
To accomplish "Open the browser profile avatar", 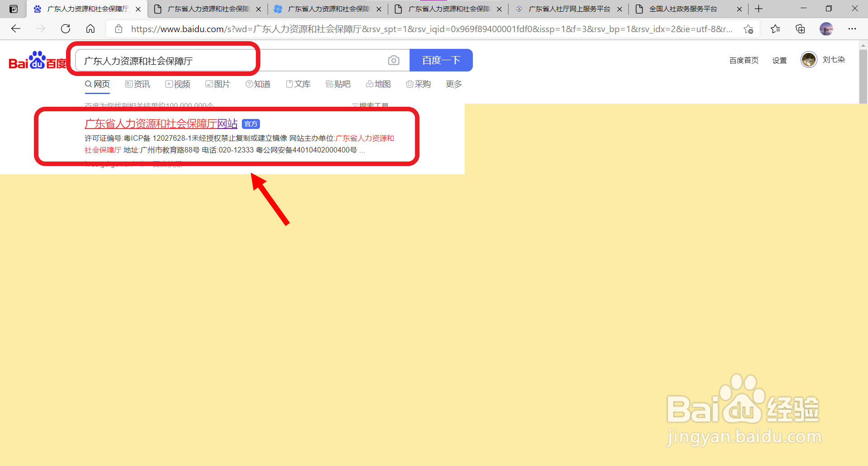I will point(826,29).
